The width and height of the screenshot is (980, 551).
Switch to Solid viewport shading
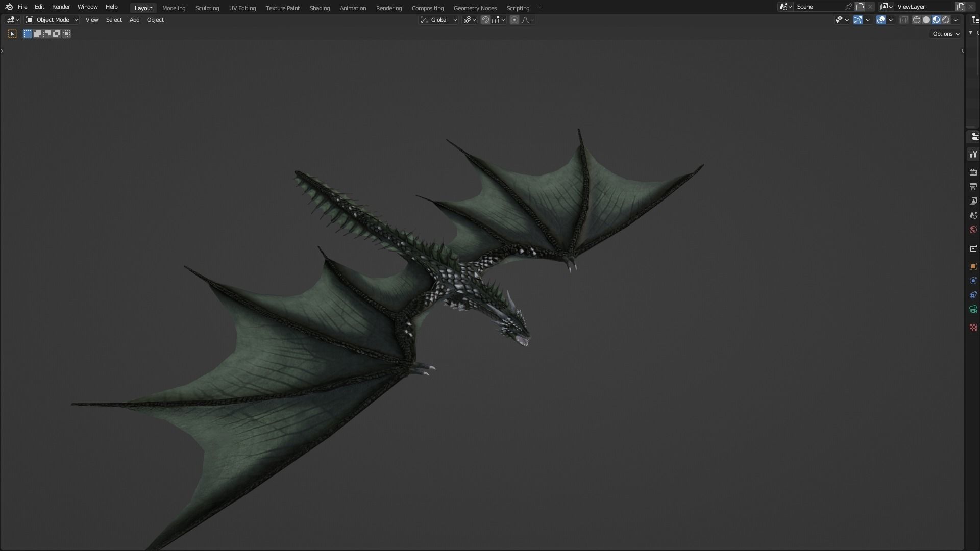pos(926,20)
